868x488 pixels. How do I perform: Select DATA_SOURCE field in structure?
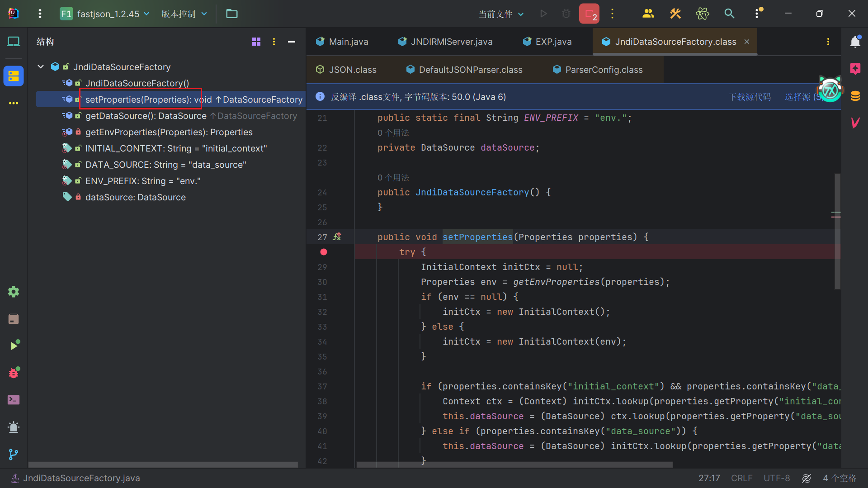tap(166, 165)
